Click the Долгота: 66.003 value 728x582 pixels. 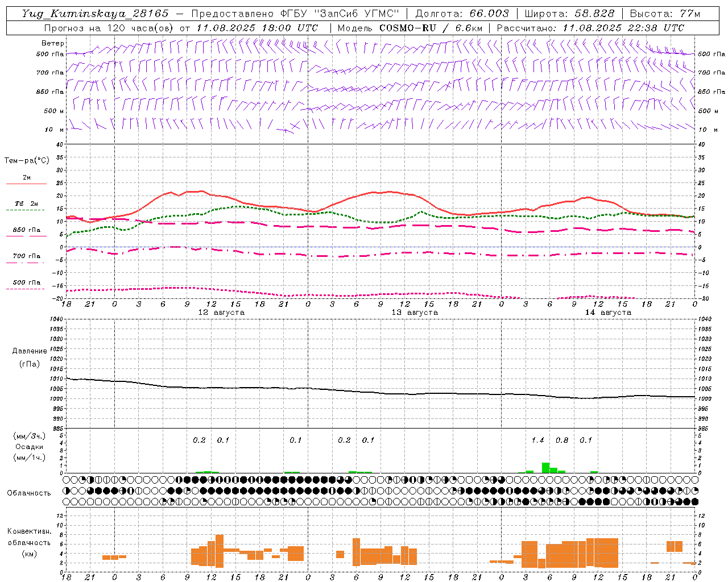462,14
